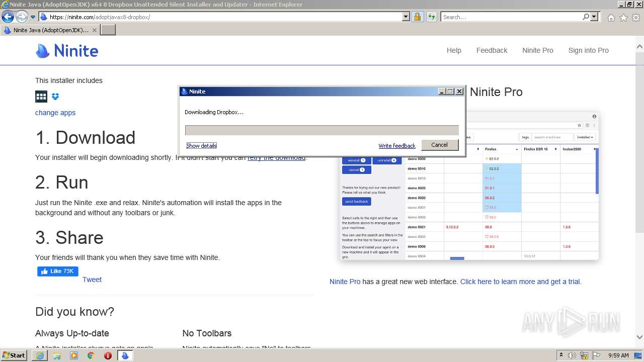The image size is (644, 362).
Task: Switch to the Ninite installer taskbar icon
Action: point(125,355)
